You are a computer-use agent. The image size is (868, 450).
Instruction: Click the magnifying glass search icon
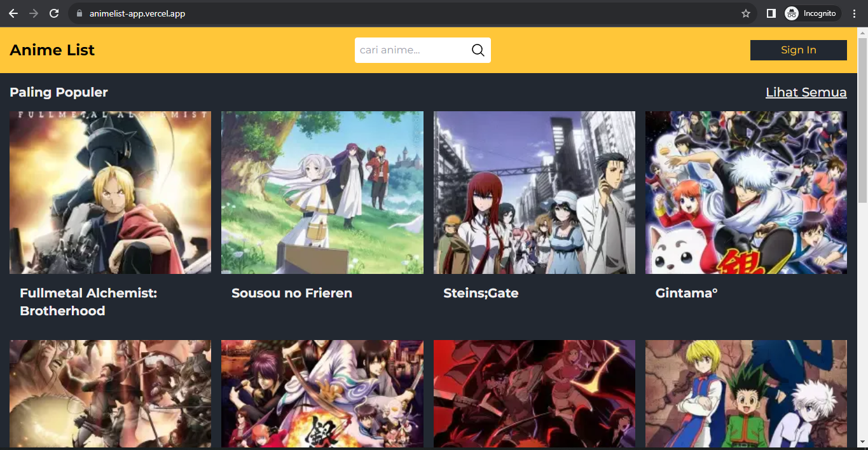478,50
